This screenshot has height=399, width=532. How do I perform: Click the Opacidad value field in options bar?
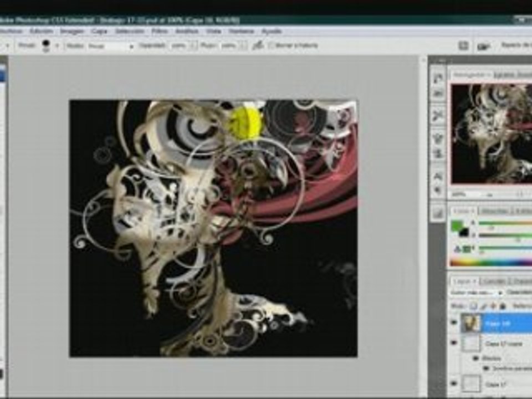coord(180,45)
